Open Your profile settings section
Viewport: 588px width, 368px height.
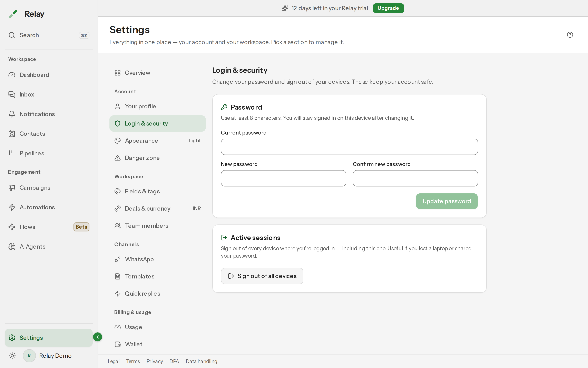(157, 106)
